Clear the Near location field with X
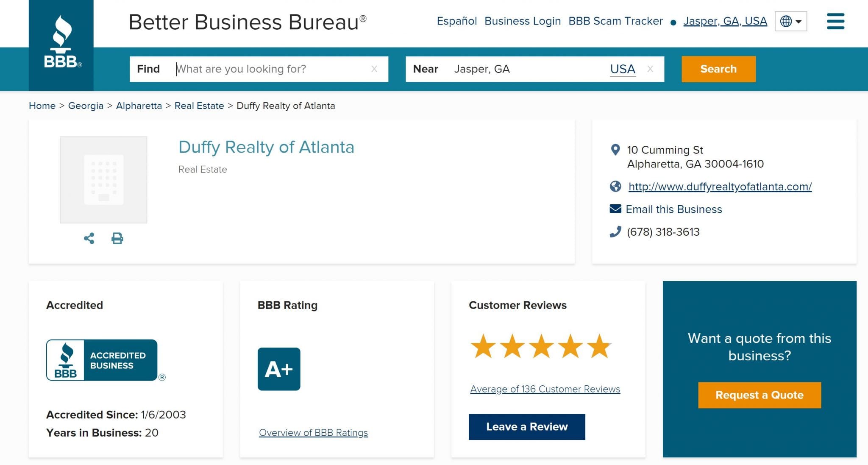The width and height of the screenshot is (868, 465). click(x=650, y=69)
